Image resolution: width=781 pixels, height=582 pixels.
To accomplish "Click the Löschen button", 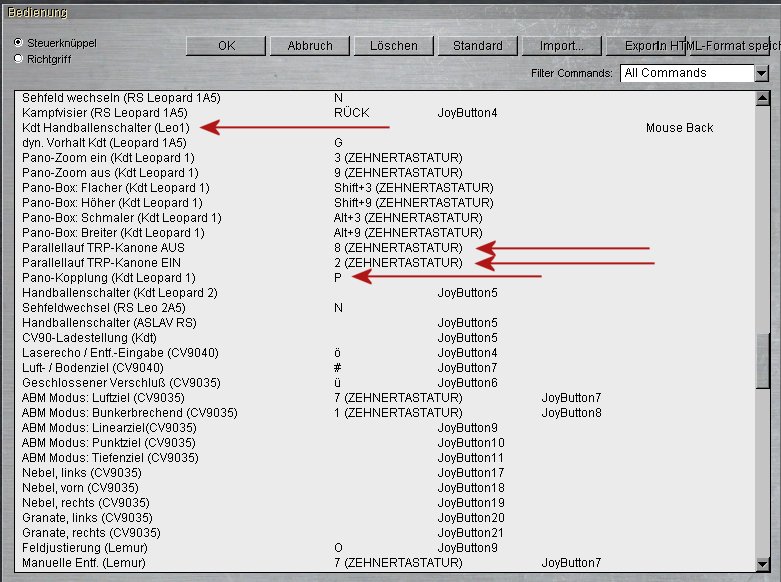I will 393,46.
